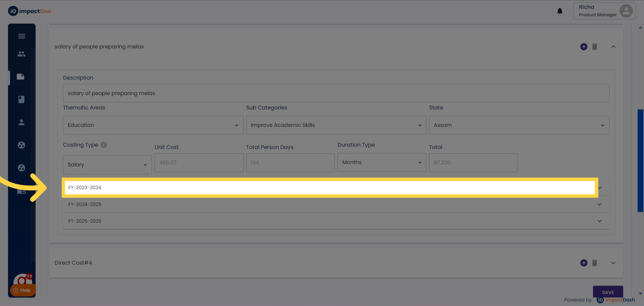Open the notifications bell
644x306 pixels.
[559, 11]
